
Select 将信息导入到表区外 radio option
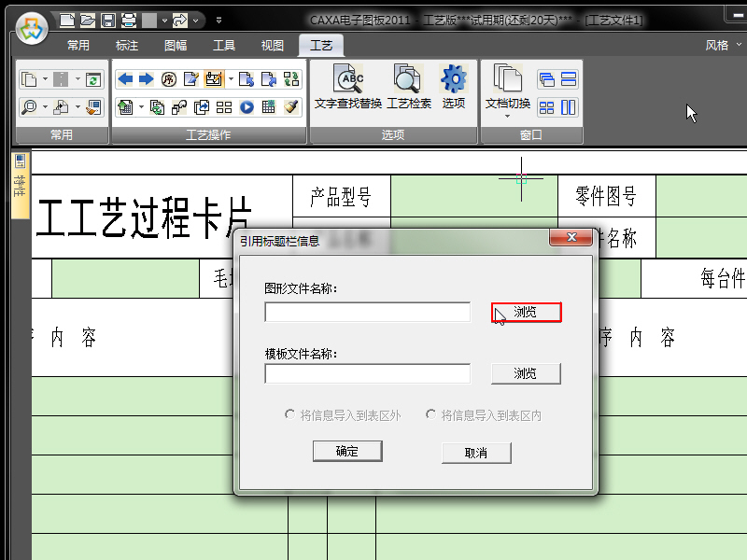coord(289,414)
